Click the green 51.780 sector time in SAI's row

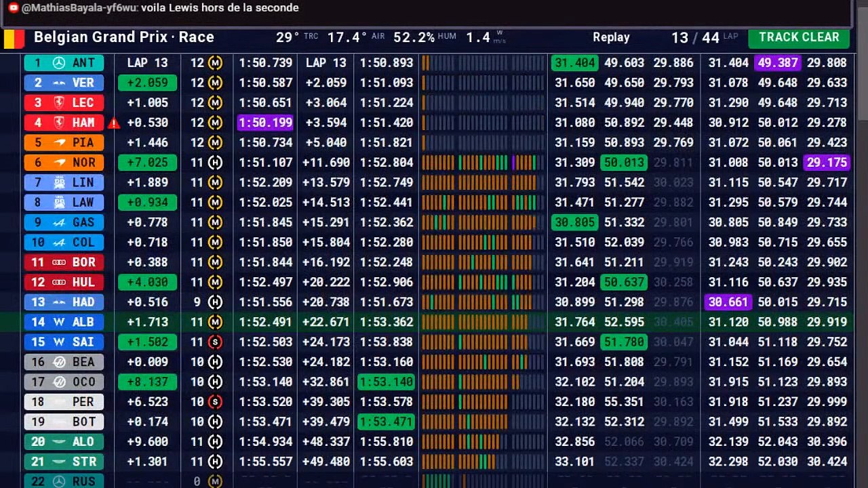point(624,342)
